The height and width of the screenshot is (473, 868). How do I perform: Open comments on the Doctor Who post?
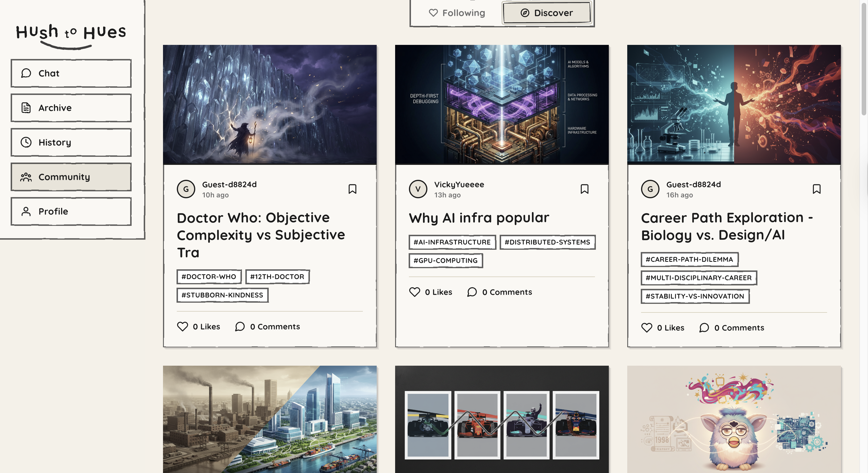(x=240, y=327)
